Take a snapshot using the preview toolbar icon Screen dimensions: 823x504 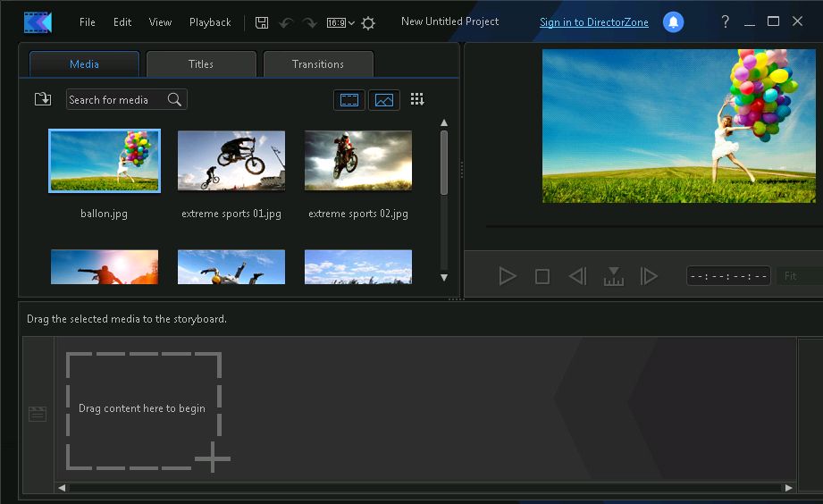coord(613,276)
